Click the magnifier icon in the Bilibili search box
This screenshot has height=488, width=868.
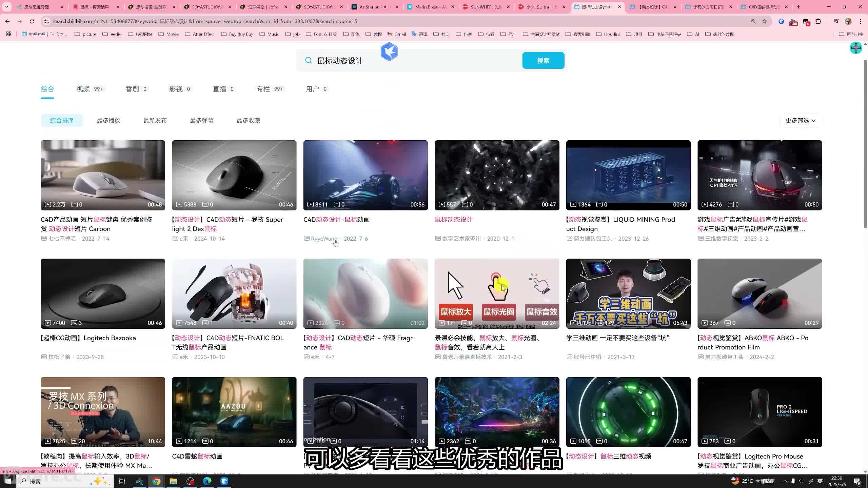(308, 60)
